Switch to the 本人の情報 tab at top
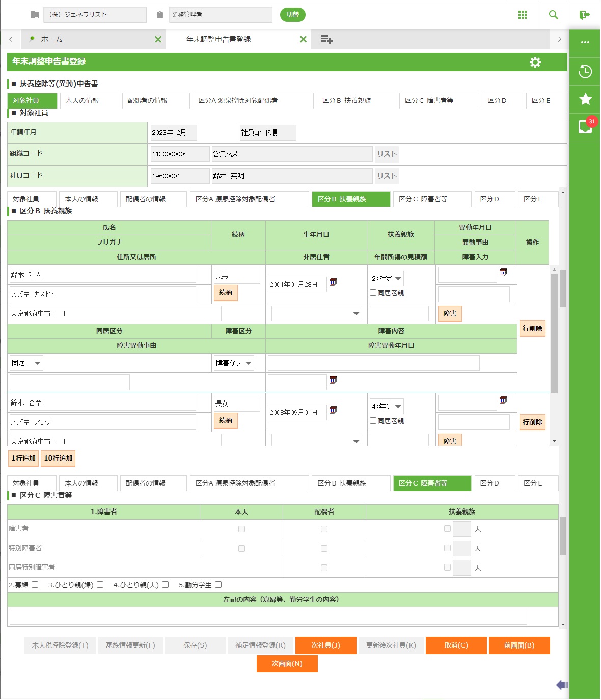 89,101
